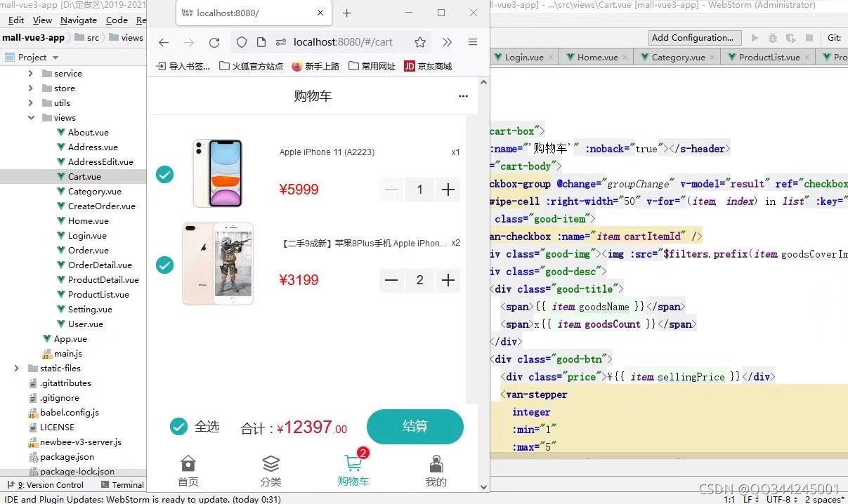
Task: Open the 火狐官方站点 bookmark folder
Action: pos(252,66)
